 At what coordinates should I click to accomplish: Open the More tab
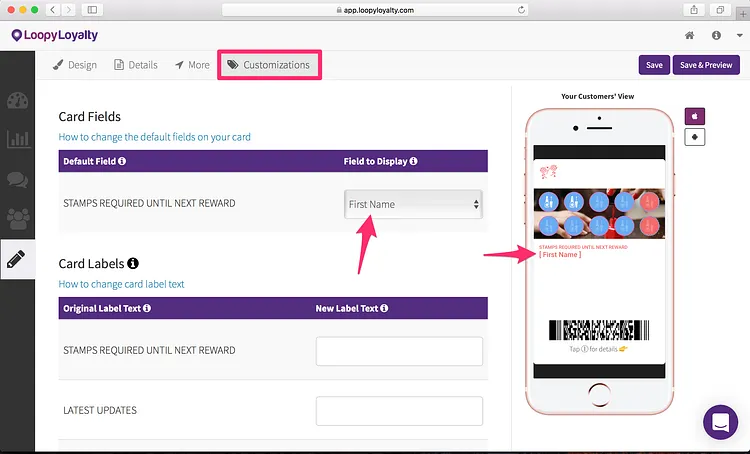click(x=192, y=65)
